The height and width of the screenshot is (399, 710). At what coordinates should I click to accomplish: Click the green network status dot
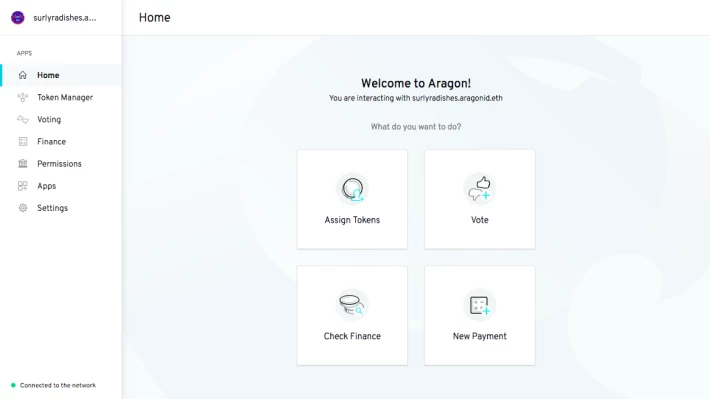click(13, 385)
